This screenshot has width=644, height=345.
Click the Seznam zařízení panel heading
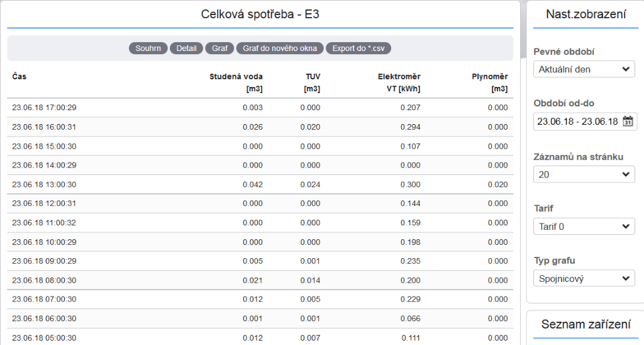coord(586,324)
